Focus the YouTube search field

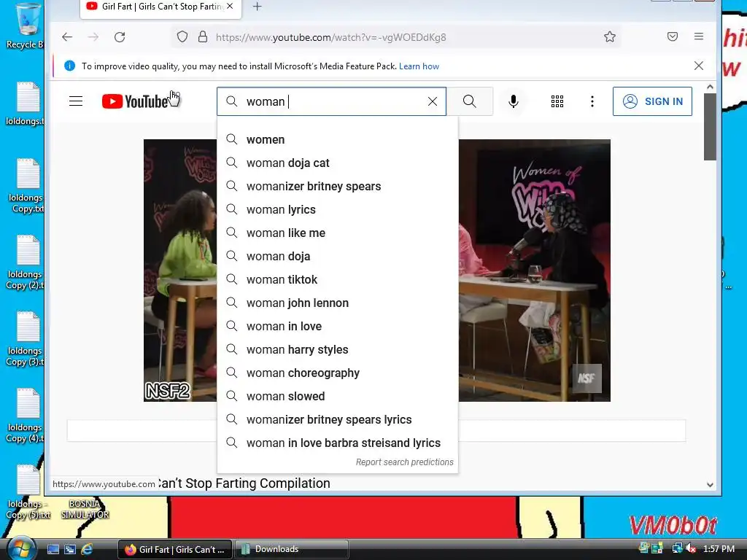pos(333,101)
